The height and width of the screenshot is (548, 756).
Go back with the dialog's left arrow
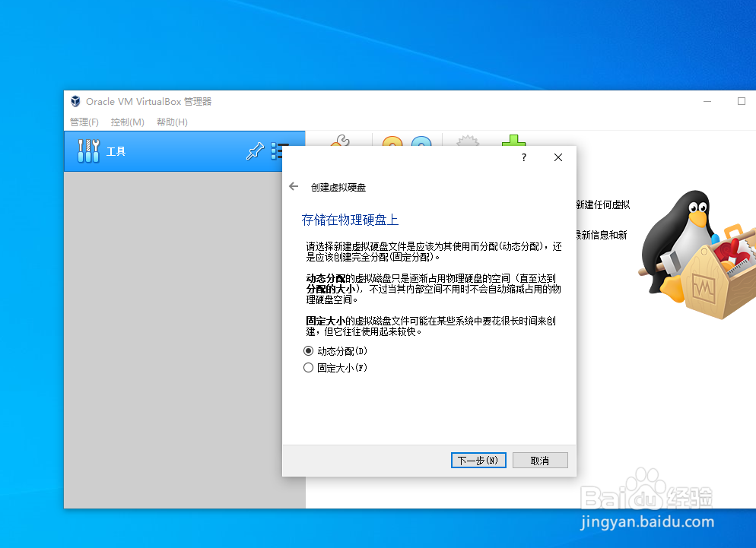tap(294, 186)
